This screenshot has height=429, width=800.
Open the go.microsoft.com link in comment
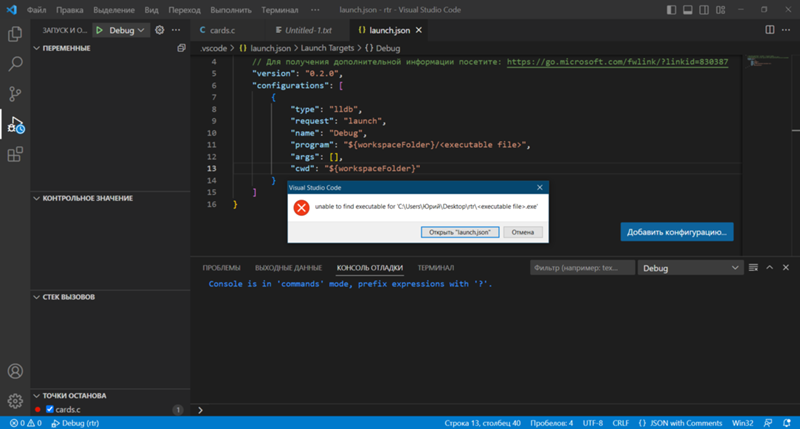(x=617, y=62)
